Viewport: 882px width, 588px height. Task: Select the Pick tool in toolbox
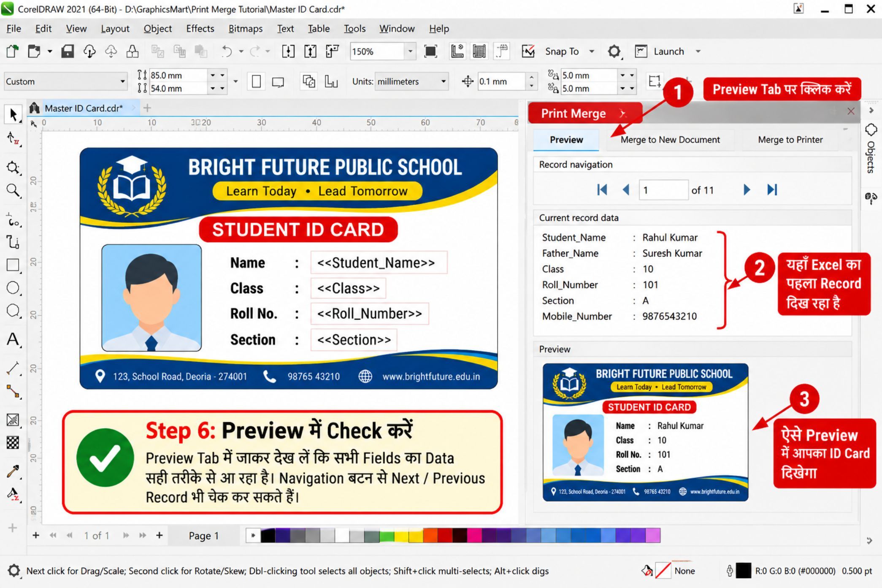13,114
